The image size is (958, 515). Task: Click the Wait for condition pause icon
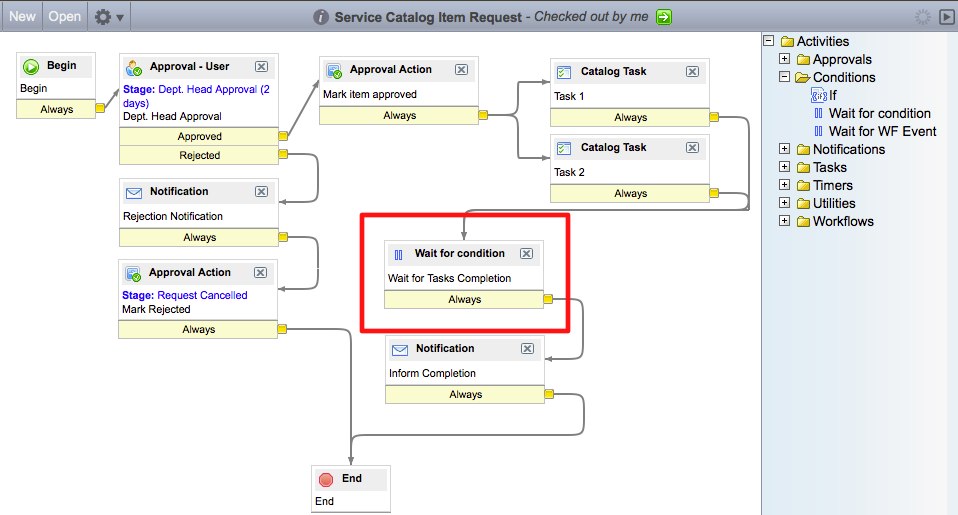tap(398, 254)
